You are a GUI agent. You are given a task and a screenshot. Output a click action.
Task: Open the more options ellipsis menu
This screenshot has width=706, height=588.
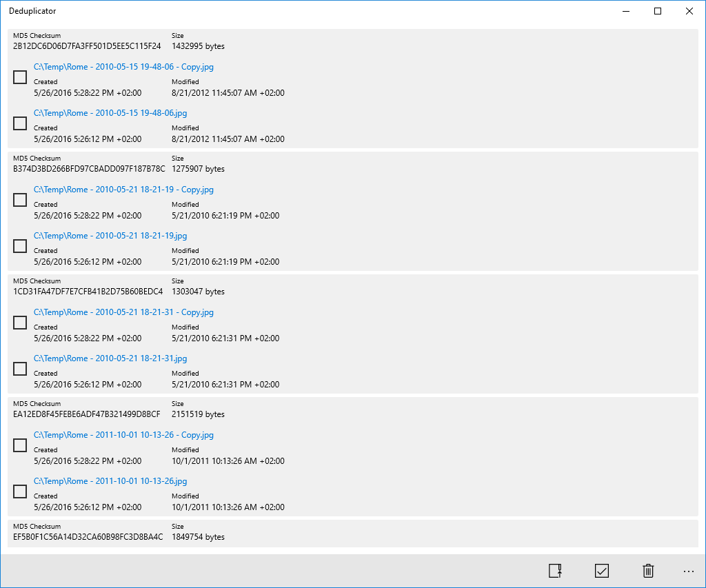tap(689, 571)
